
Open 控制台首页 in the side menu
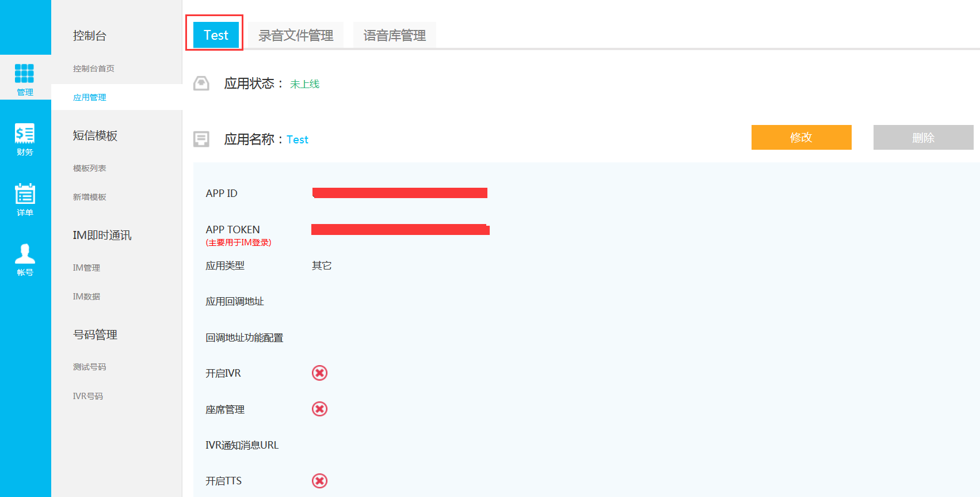[94, 69]
